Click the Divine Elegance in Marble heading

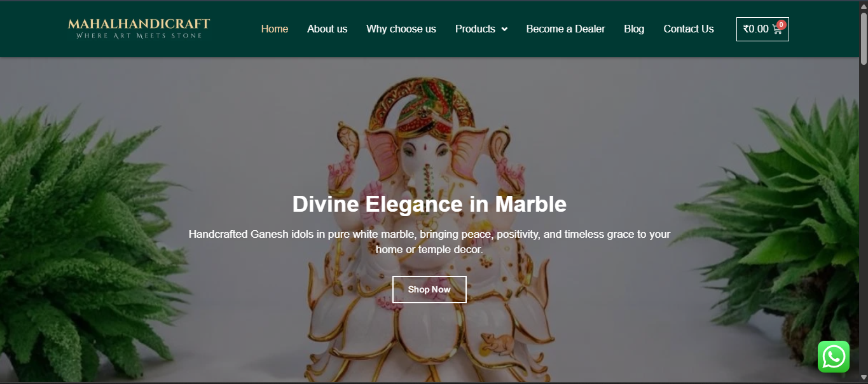pos(429,204)
